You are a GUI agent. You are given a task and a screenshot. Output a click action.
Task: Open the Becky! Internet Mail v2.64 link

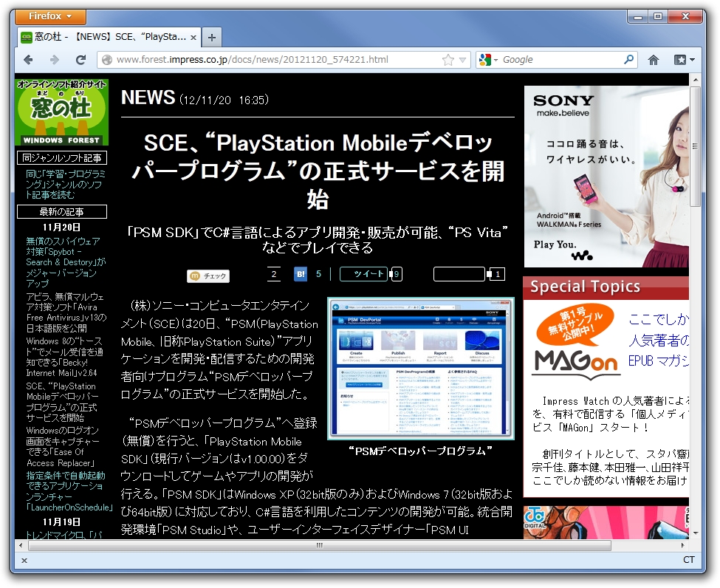click(x=64, y=357)
